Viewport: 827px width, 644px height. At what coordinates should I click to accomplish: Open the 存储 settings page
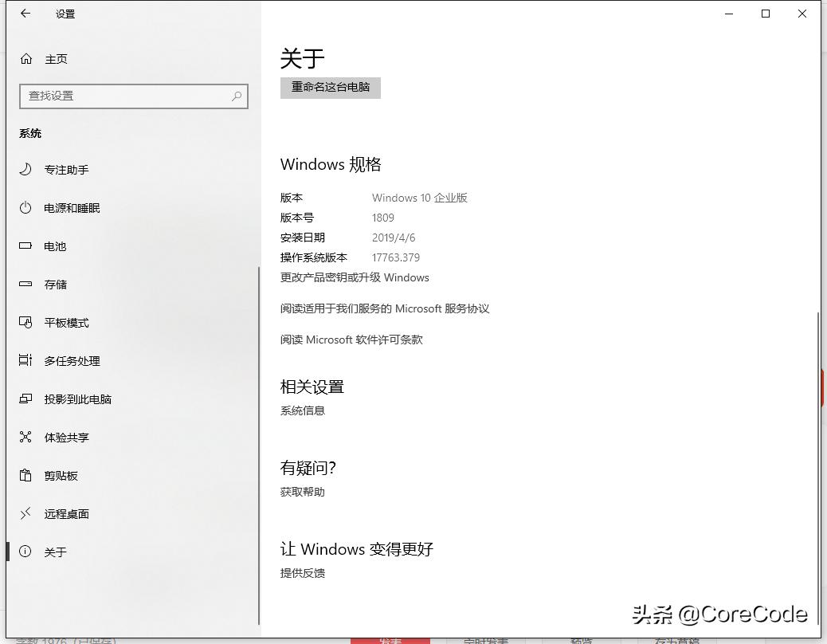[54, 285]
